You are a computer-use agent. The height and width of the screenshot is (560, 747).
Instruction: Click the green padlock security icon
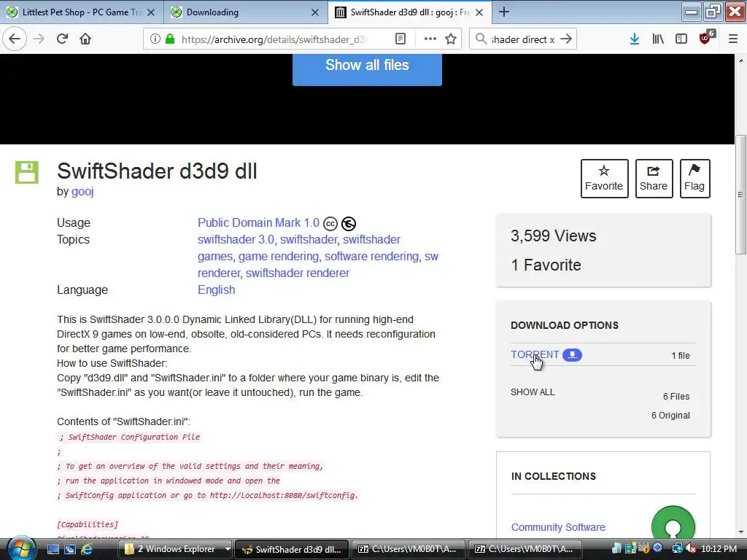169,39
